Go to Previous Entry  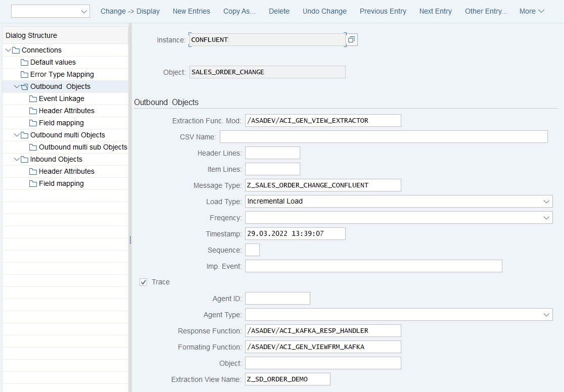tap(383, 11)
